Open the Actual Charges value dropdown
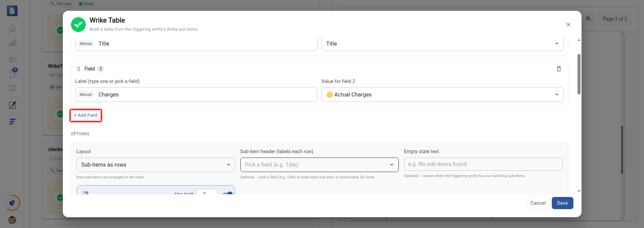644x228 pixels. pos(442,94)
